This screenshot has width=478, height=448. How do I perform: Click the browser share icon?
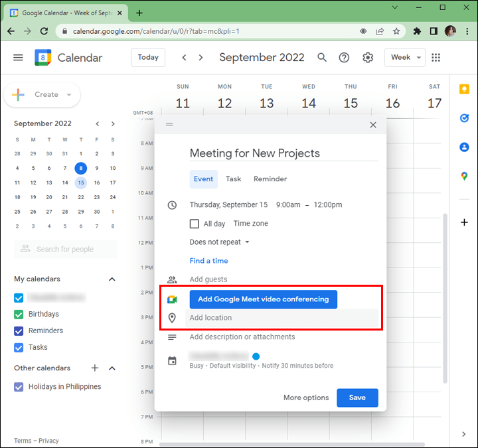[x=380, y=31]
